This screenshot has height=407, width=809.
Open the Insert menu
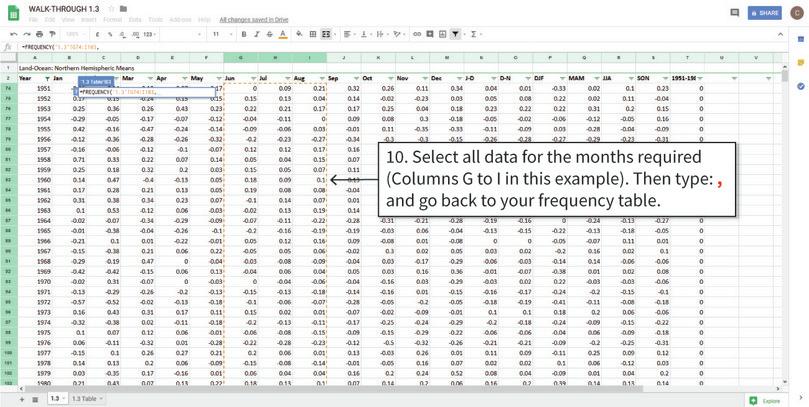click(x=89, y=20)
